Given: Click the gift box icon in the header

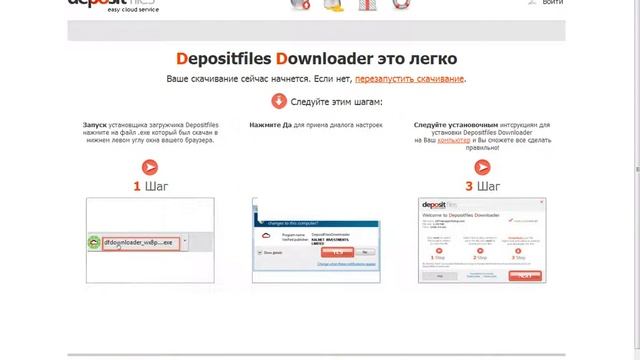Looking at the screenshot, I should pyautogui.click(x=367, y=4).
